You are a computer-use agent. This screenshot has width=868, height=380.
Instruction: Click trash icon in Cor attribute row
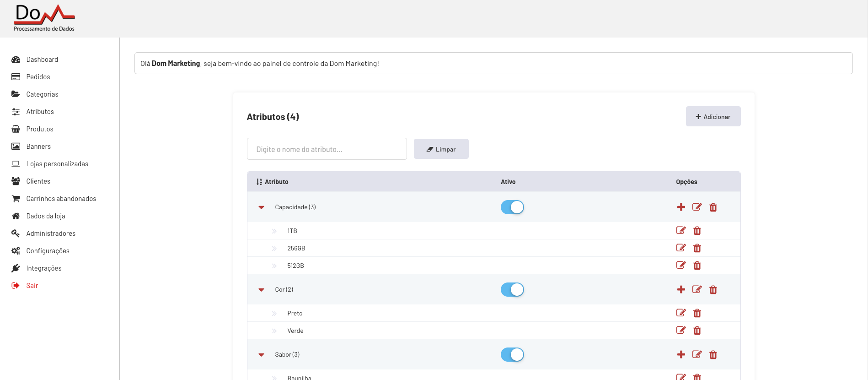click(x=713, y=290)
